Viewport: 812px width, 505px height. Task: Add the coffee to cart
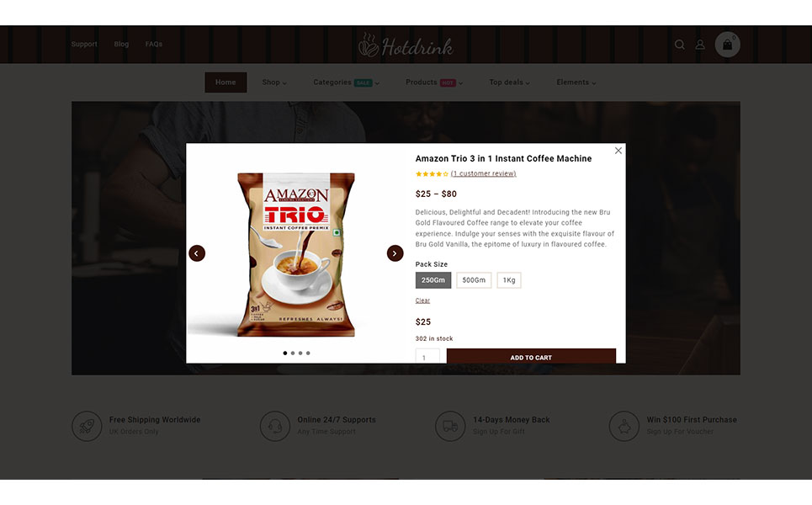pyautogui.click(x=531, y=356)
